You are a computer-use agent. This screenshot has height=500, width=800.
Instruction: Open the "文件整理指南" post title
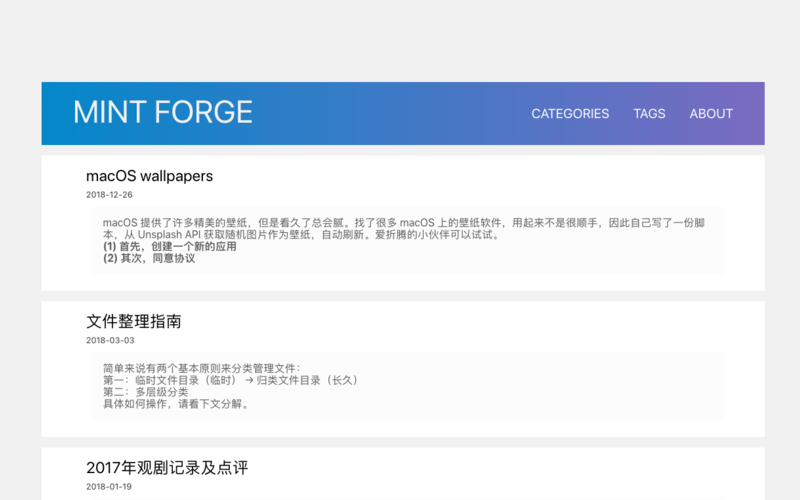[133, 322]
